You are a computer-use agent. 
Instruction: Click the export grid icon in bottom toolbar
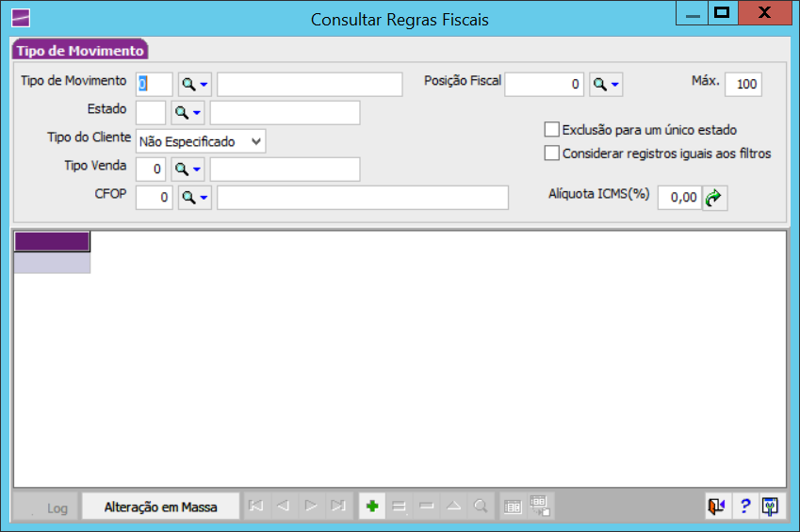coord(539,507)
